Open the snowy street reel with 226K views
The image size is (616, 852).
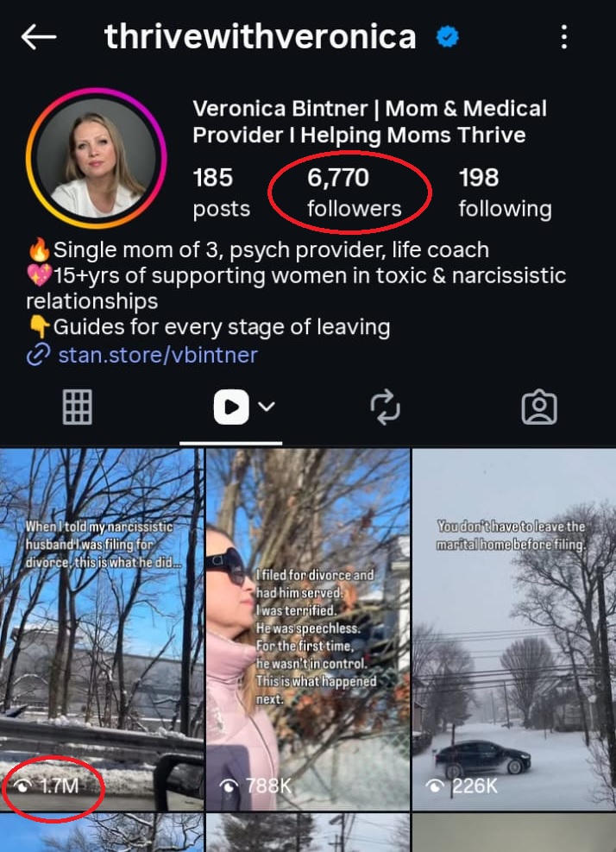pos(514,629)
